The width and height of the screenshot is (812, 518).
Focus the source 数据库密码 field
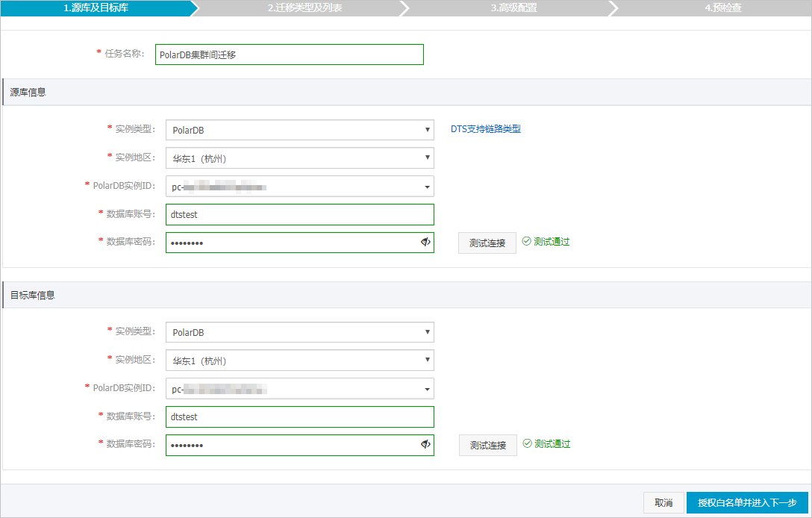pyautogui.click(x=300, y=243)
